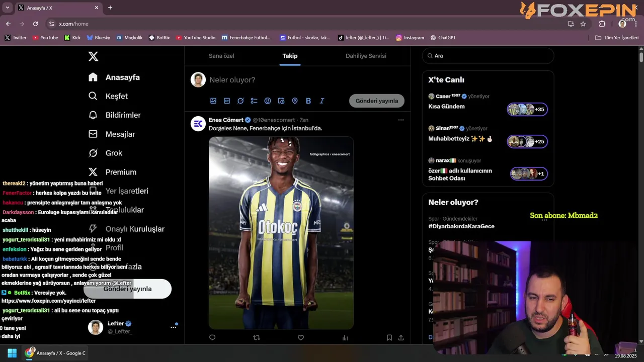Open the Kick bookmark
This screenshot has width=644, height=362.
point(72,38)
